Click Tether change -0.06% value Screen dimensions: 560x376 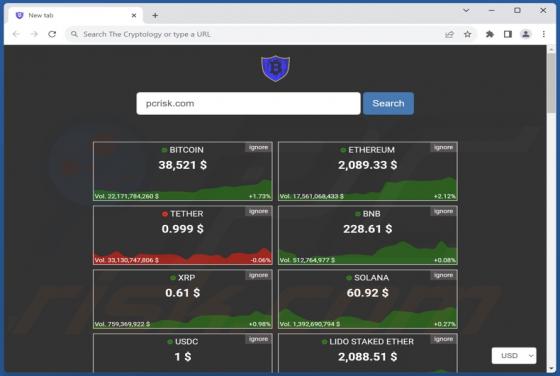pyautogui.click(x=261, y=260)
